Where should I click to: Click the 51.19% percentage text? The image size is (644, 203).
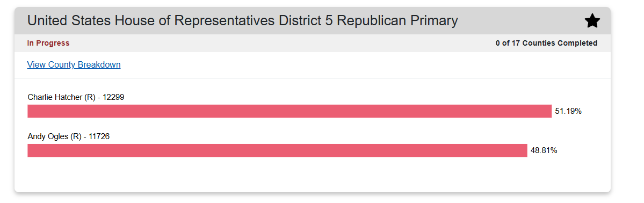568,111
